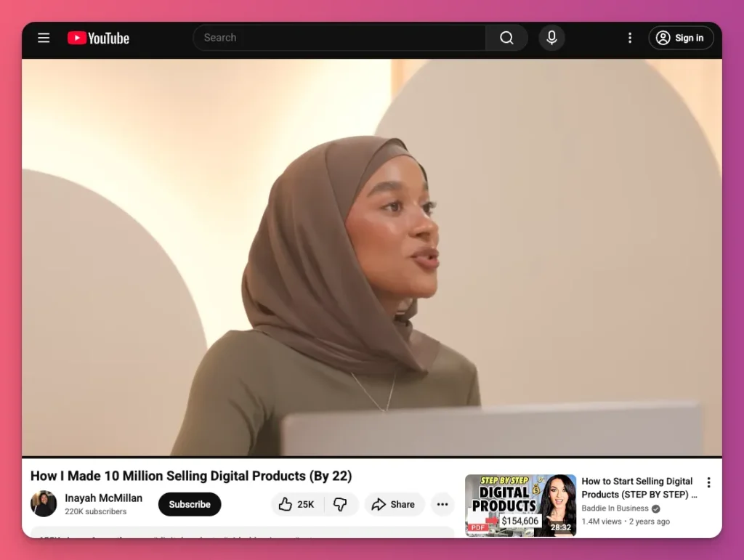
Task: Click the verified checkmark beside Baddie In Business
Action: point(656,508)
